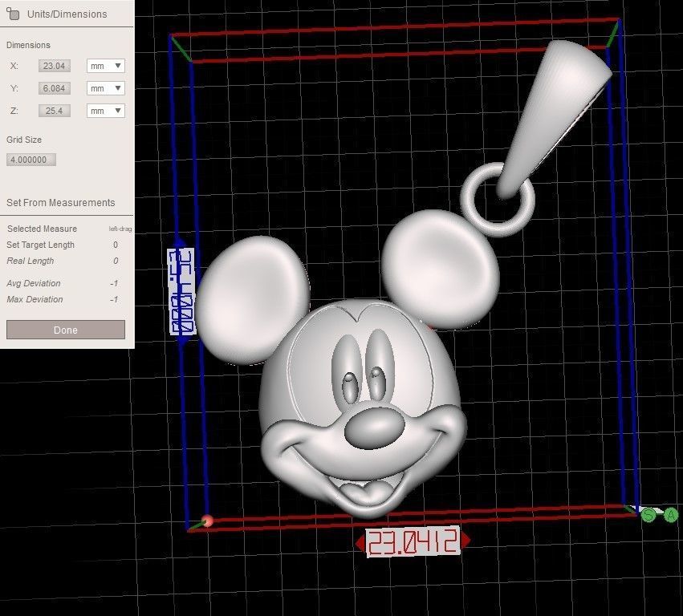Select the Set Target Length value

point(116,245)
